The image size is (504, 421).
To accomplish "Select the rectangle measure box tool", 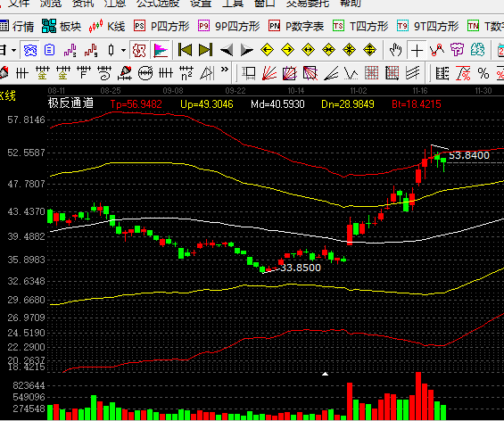I will point(249,73).
